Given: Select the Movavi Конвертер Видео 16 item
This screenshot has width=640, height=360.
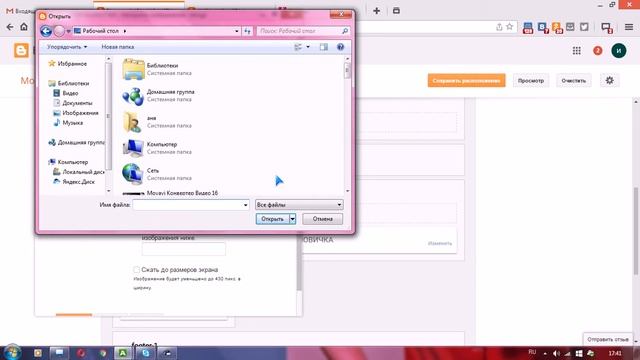Looking at the screenshot, I should 182,193.
